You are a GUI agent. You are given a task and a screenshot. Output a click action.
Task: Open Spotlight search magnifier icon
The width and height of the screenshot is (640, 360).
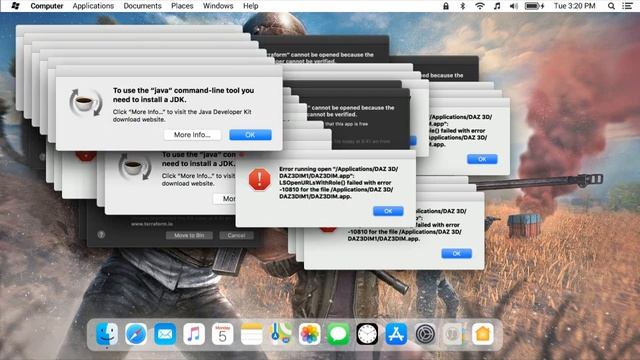coord(611,6)
